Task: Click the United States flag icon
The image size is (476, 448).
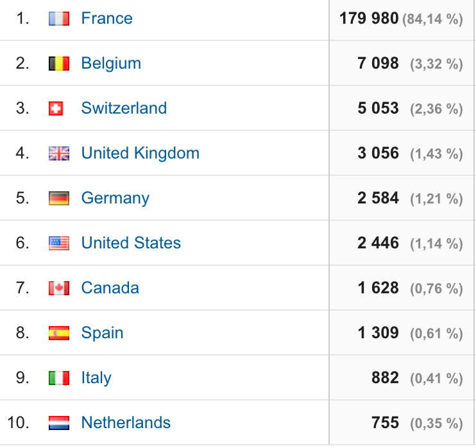Action: (x=59, y=243)
